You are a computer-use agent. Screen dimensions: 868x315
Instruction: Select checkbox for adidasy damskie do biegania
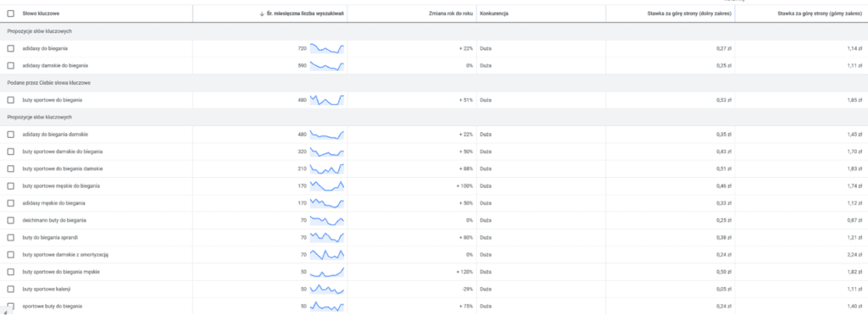click(10, 66)
